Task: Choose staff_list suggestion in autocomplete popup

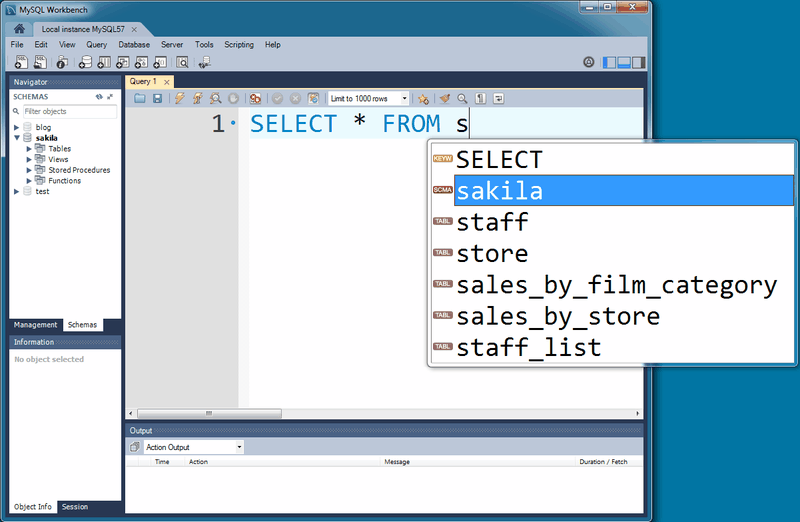Action: (x=529, y=348)
